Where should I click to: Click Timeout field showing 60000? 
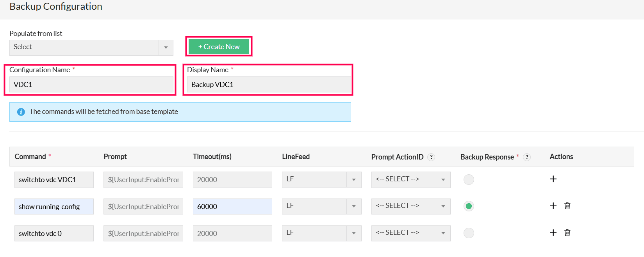232,206
